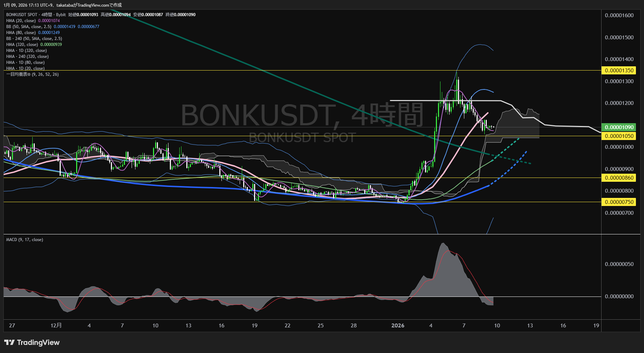The image size is (644, 353).
Task: Click the HMA · 1D (20, close) label
Action: point(25,68)
